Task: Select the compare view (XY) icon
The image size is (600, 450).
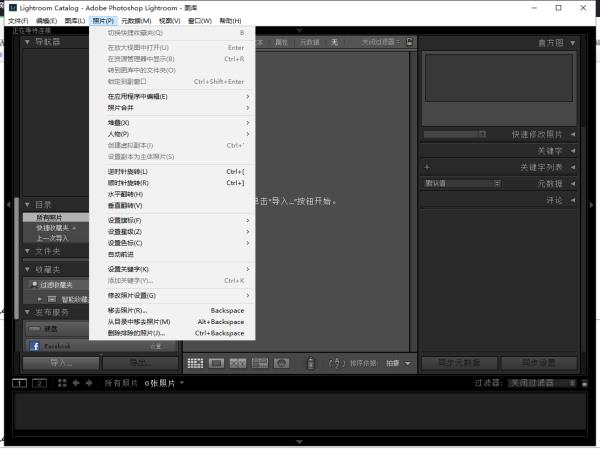Action: (x=238, y=362)
